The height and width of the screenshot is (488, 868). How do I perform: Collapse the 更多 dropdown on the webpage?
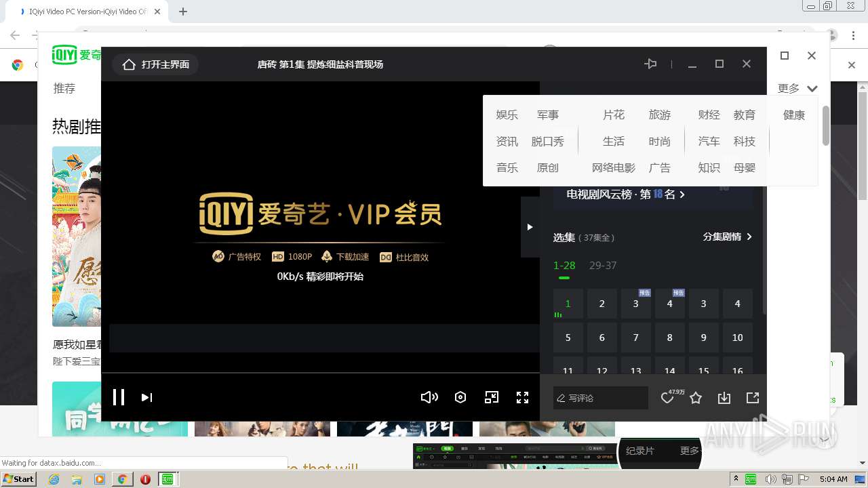click(x=798, y=88)
